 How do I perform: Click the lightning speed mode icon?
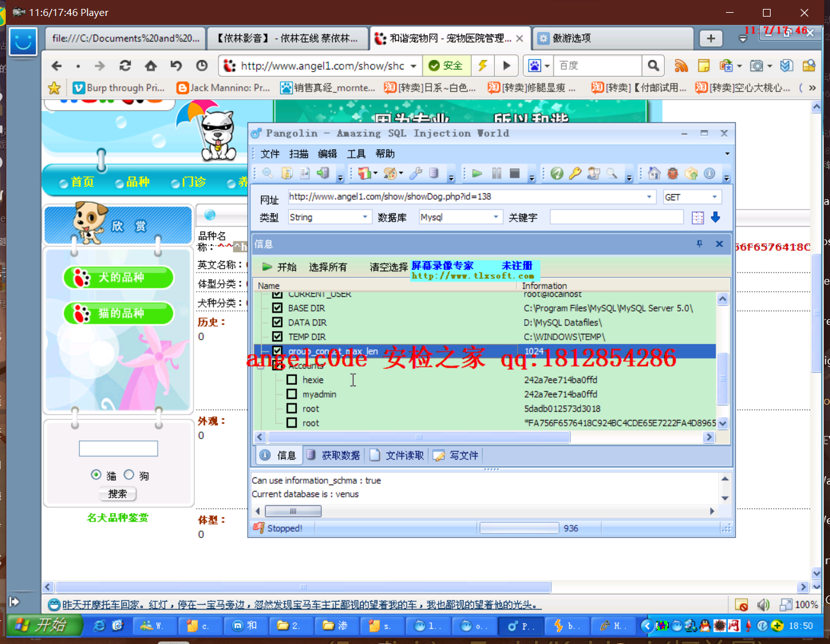pos(483,66)
